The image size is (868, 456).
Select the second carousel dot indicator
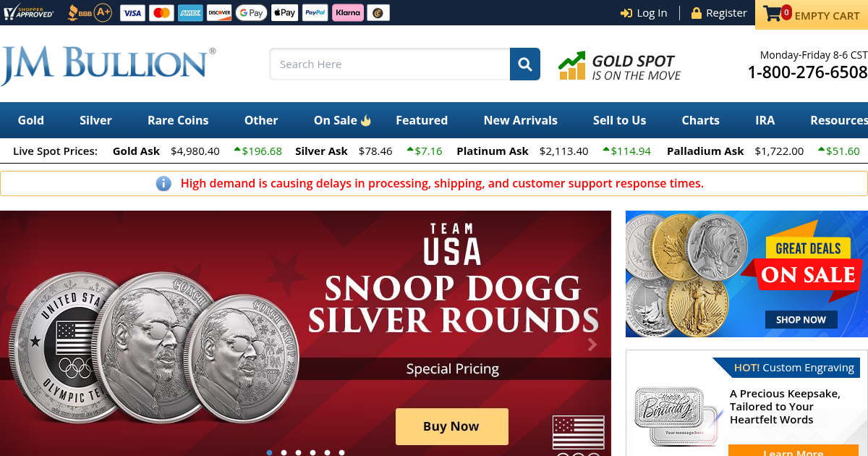[x=284, y=452]
